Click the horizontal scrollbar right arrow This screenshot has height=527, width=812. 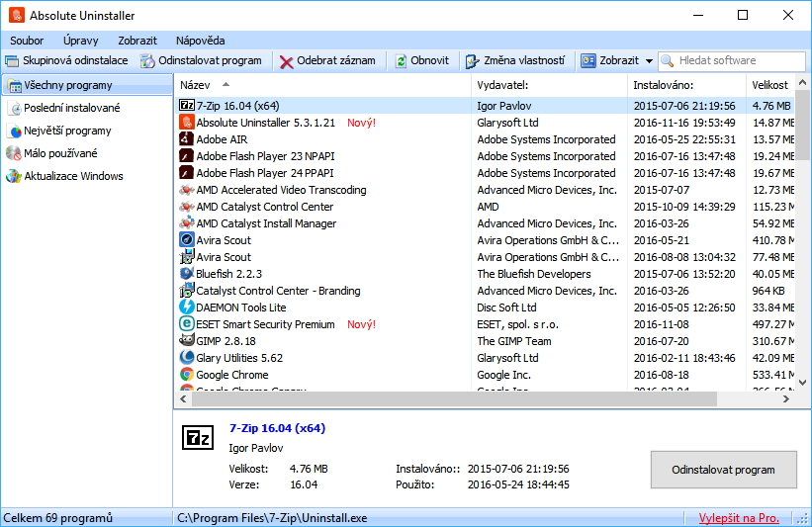point(785,399)
